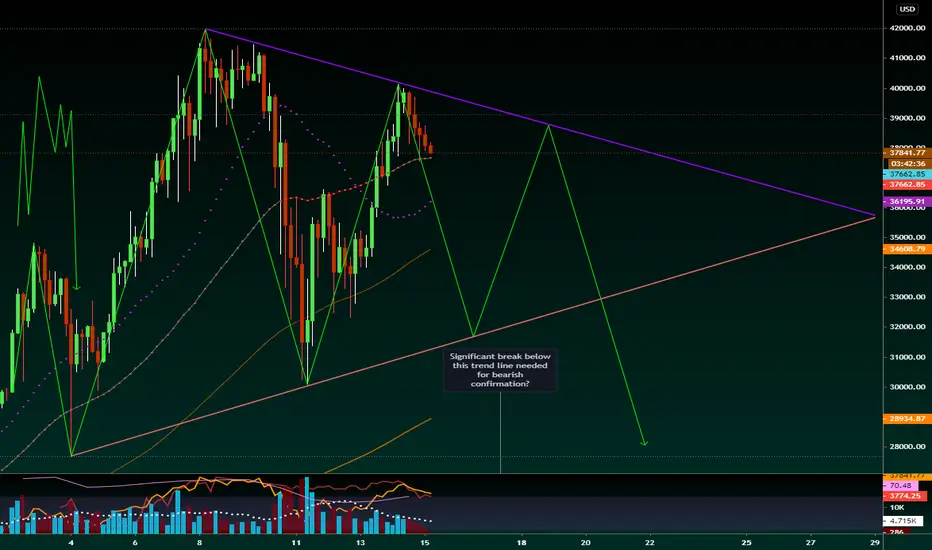The image size is (932, 550).
Task: Click the orange 37841.77 last price tag
Action: (x=907, y=153)
